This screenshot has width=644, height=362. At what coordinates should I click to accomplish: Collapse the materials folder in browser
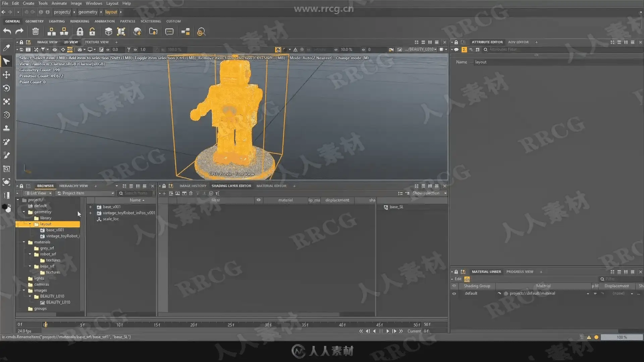(x=24, y=242)
